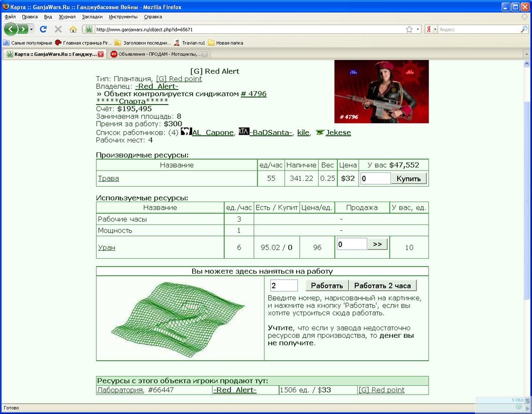This screenshot has width=532, height=414.
Task: Open the Лаборатория link
Action: 120,390
